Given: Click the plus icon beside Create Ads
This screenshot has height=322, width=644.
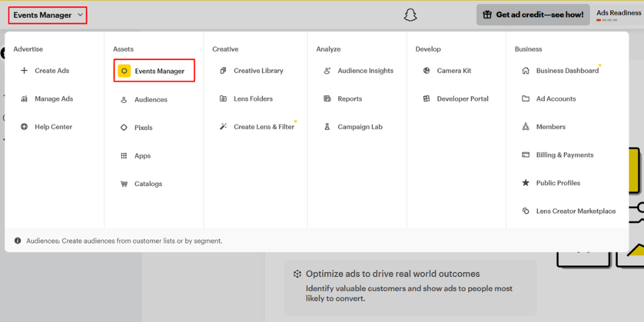Looking at the screenshot, I should click(24, 71).
